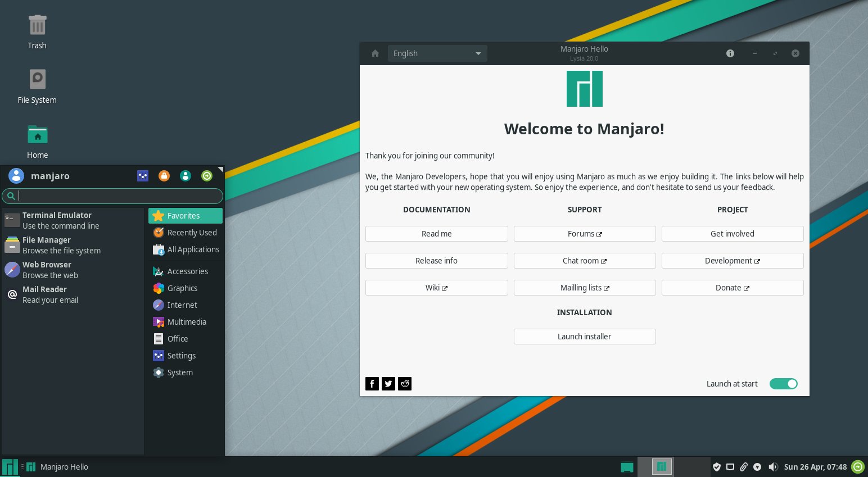Viewport: 868px width, 477px height.
Task: Switch user via the teal user account icon
Action: click(x=186, y=176)
